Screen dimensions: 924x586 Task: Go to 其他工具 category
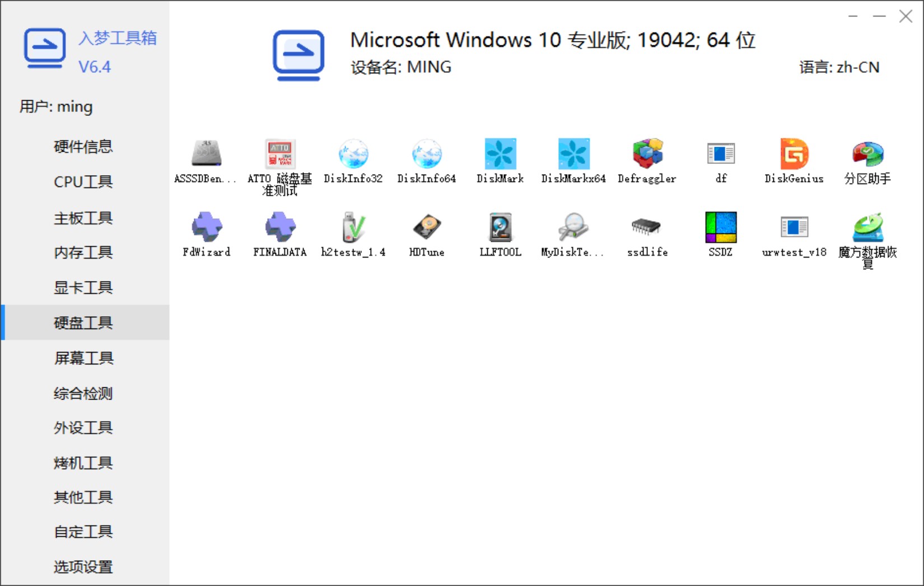point(85,497)
